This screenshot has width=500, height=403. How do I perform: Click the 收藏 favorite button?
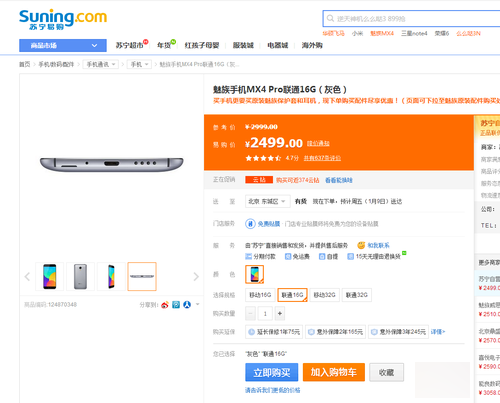tap(386, 372)
